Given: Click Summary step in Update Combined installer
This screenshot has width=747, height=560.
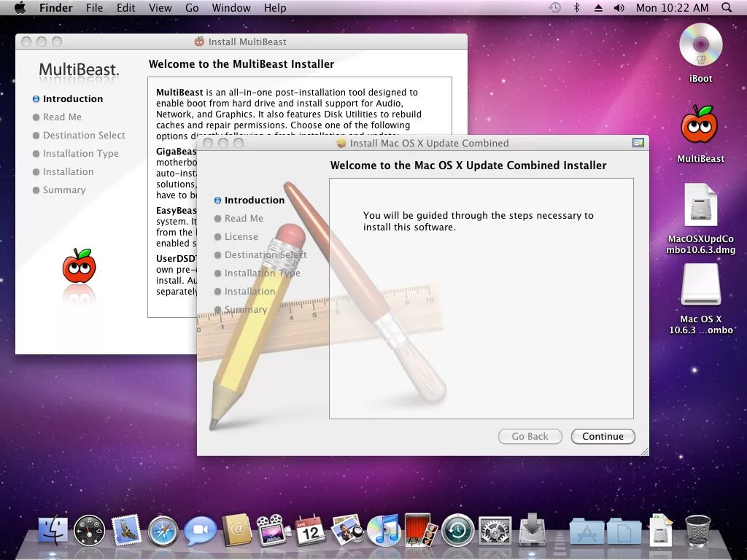Looking at the screenshot, I should (241, 309).
